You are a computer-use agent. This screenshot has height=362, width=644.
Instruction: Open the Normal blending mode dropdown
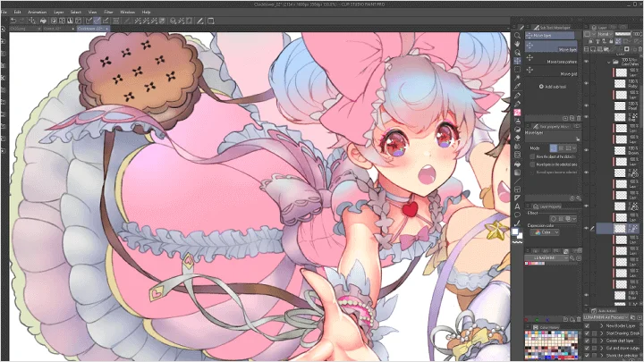pos(604,34)
